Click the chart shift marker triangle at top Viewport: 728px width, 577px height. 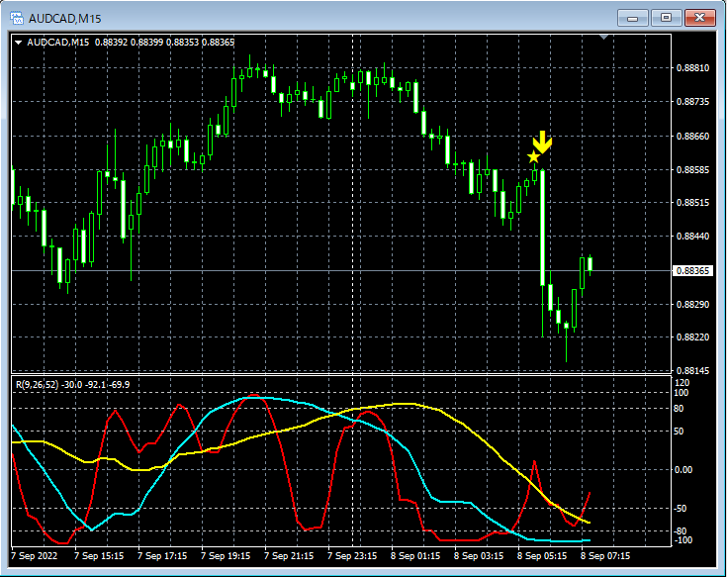coord(604,37)
